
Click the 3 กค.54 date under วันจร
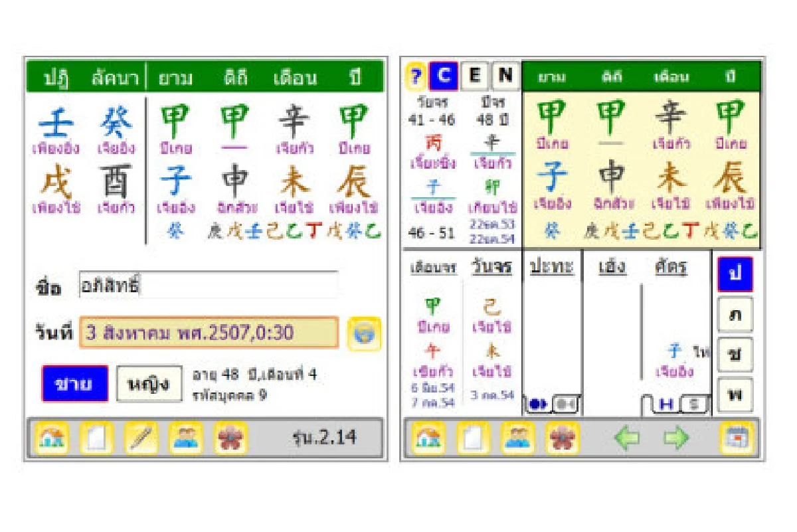(493, 395)
